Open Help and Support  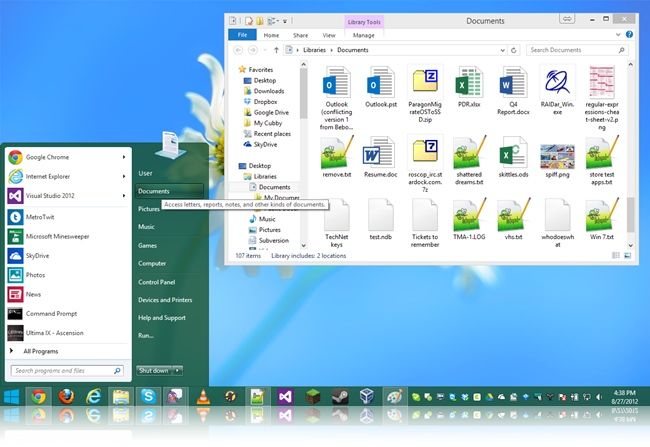[x=162, y=318]
